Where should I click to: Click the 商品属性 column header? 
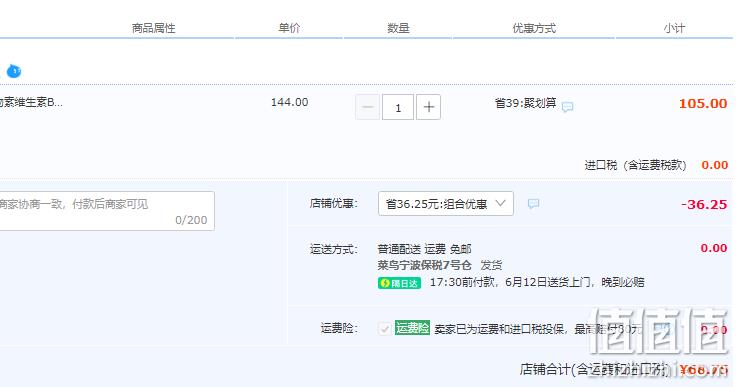(x=153, y=28)
